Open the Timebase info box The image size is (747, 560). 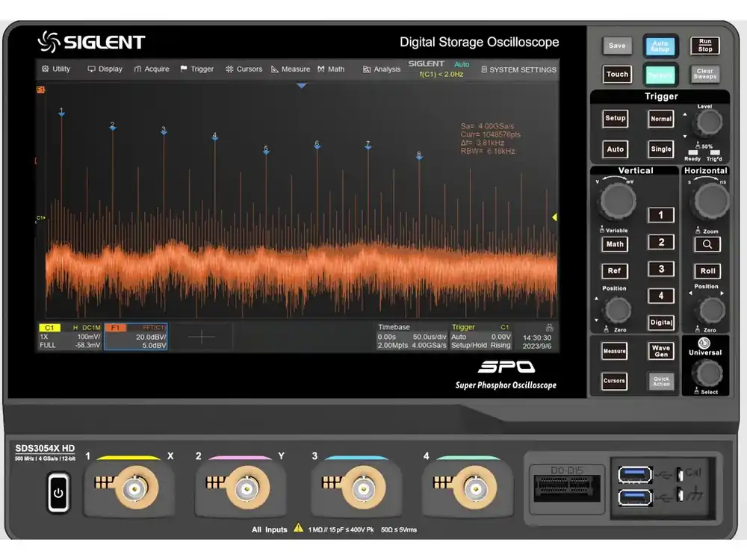[x=412, y=337]
